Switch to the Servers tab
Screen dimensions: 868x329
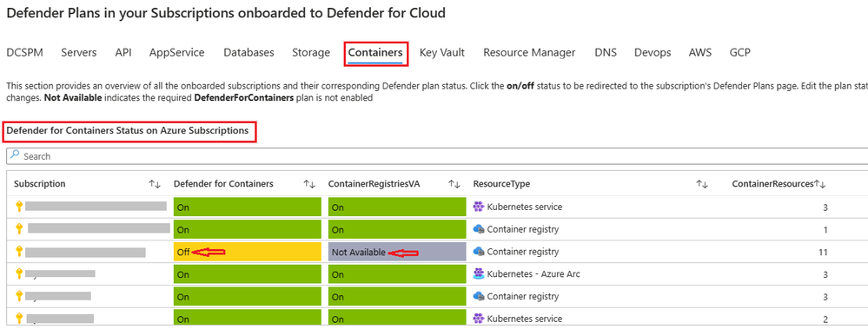[x=78, y=53]
